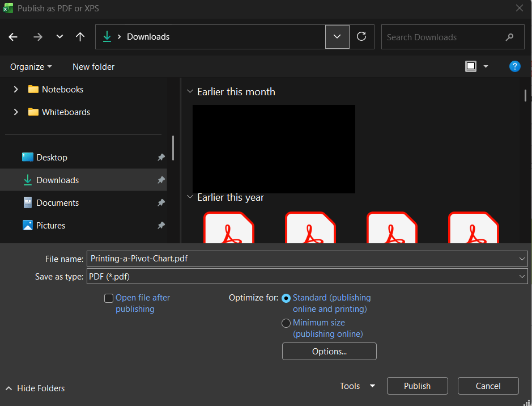Open the Organize menu
The width and height of the screenshot is (532, 406).
tap(31, 66)
